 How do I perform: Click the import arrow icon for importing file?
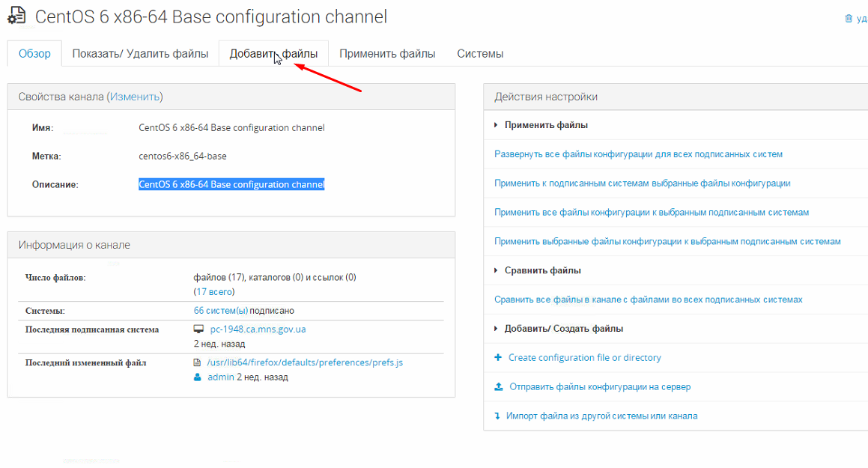click(x=497, y=416)
